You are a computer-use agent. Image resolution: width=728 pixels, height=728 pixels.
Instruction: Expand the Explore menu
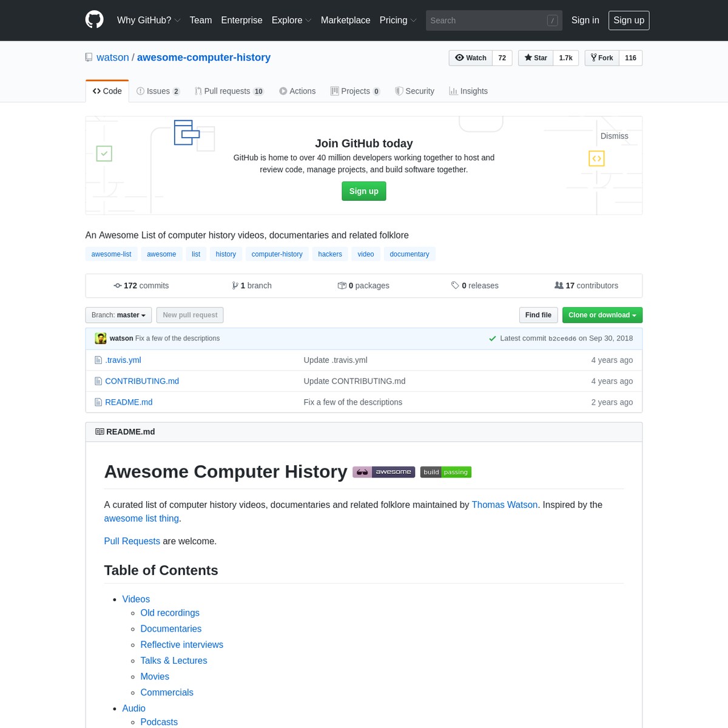tap(291, 20)
